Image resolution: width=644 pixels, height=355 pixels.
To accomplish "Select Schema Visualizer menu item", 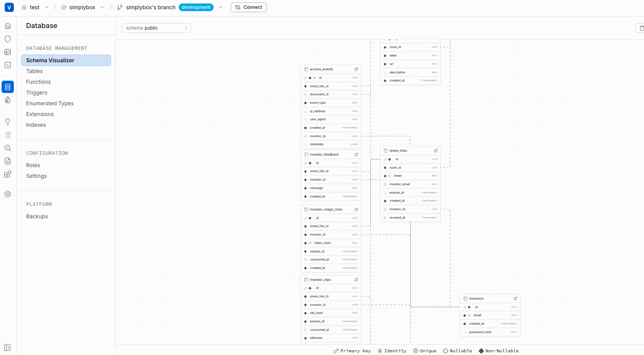I will pos(66,60).
